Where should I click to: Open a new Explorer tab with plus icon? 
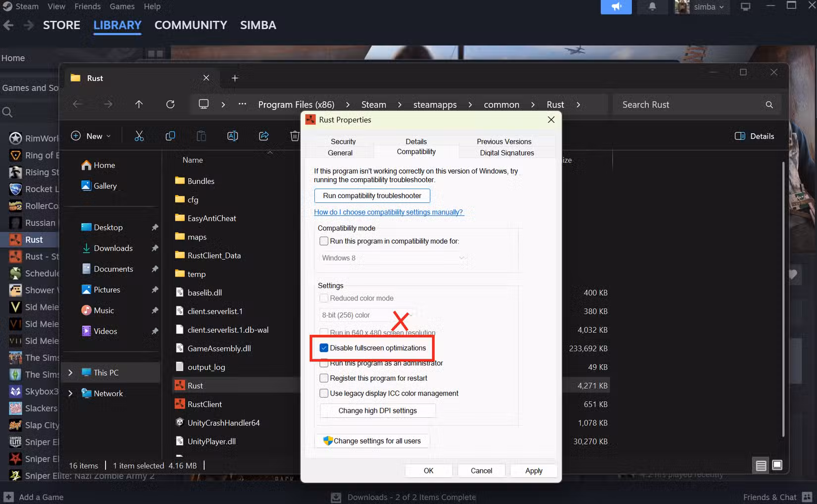pyautogui.click(x=235, y=78)
